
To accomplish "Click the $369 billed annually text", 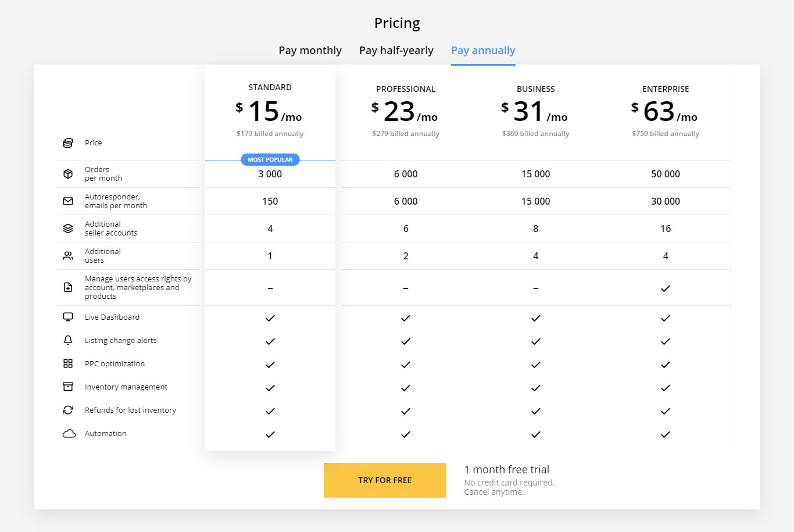I will [x=536, y=134].
